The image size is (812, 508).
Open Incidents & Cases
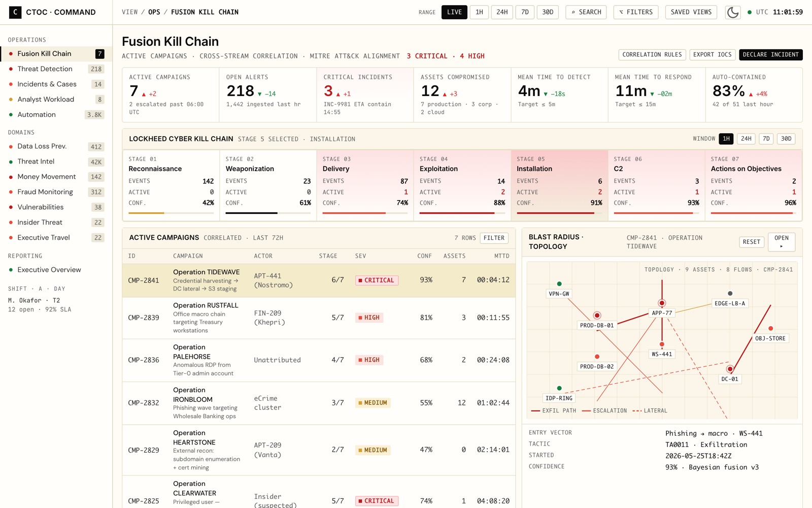point(56,84)
